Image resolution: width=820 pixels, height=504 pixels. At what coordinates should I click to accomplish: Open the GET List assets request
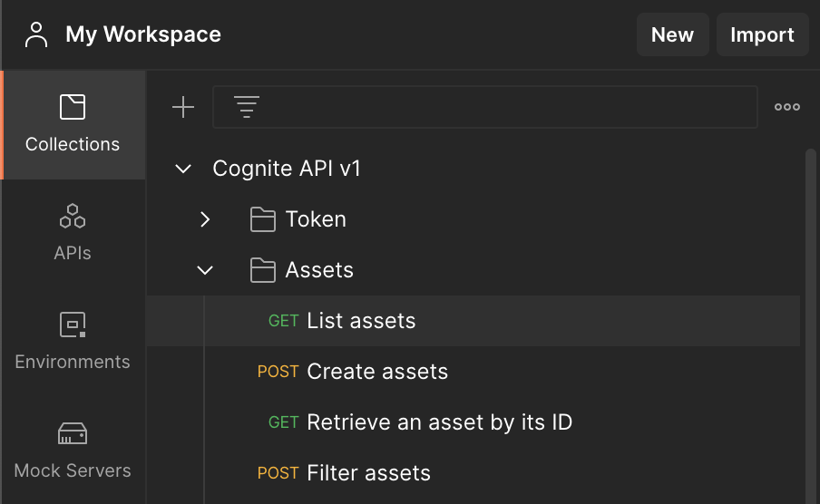[x=473, y=321]
